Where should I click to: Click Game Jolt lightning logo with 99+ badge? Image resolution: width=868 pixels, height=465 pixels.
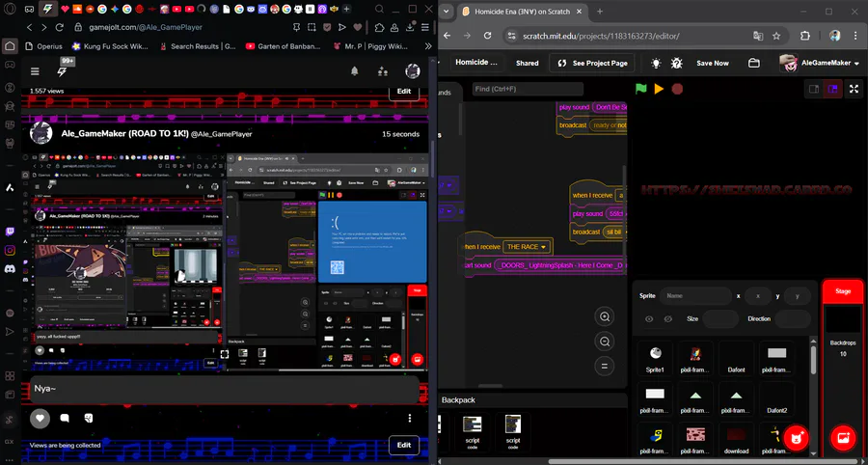63,70
